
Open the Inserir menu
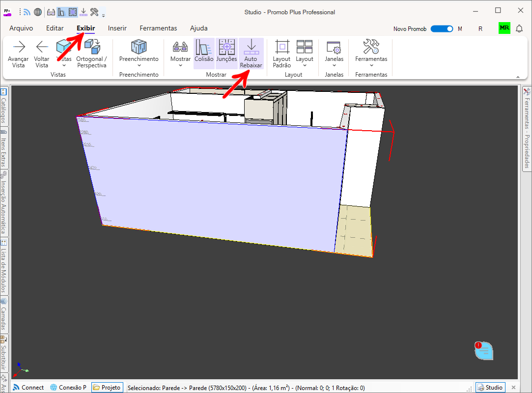point(117,28)
